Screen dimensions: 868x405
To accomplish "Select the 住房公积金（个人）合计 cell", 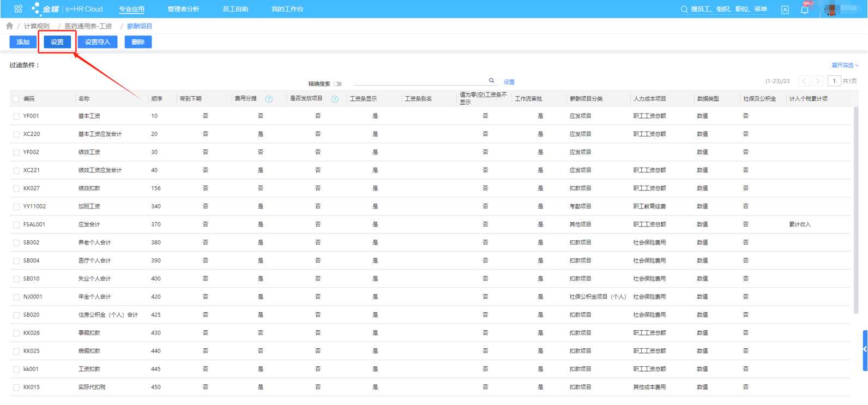I will tap(108, 315).
